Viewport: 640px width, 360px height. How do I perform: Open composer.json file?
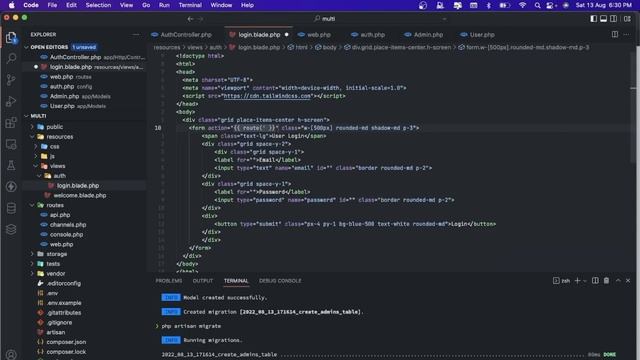pyautogui.click(x=66, y=342)
